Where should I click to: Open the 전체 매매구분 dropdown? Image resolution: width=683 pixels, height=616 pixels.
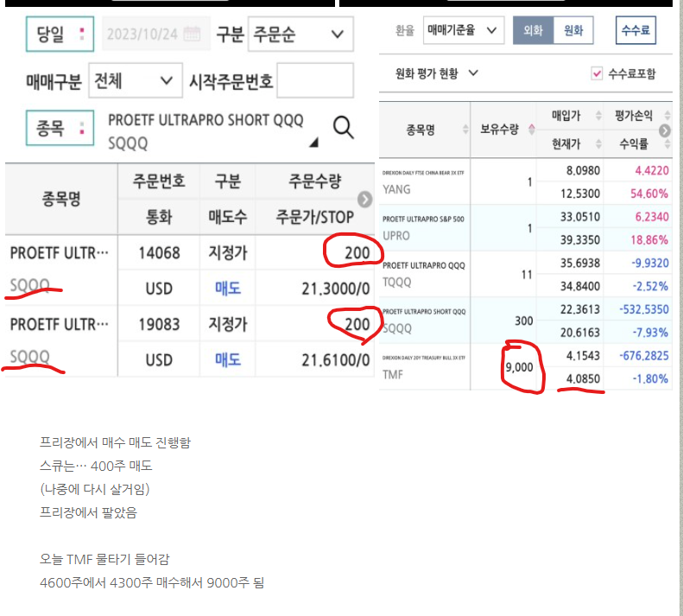(136, 80)
